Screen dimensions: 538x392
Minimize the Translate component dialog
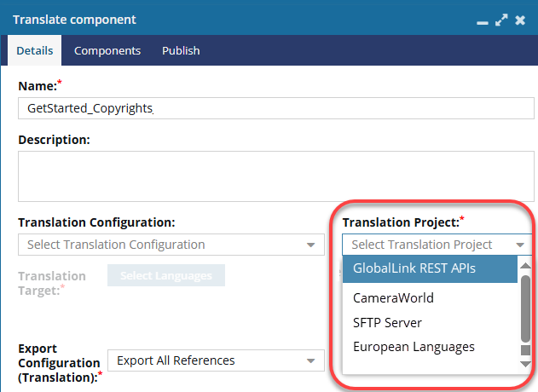483,20
